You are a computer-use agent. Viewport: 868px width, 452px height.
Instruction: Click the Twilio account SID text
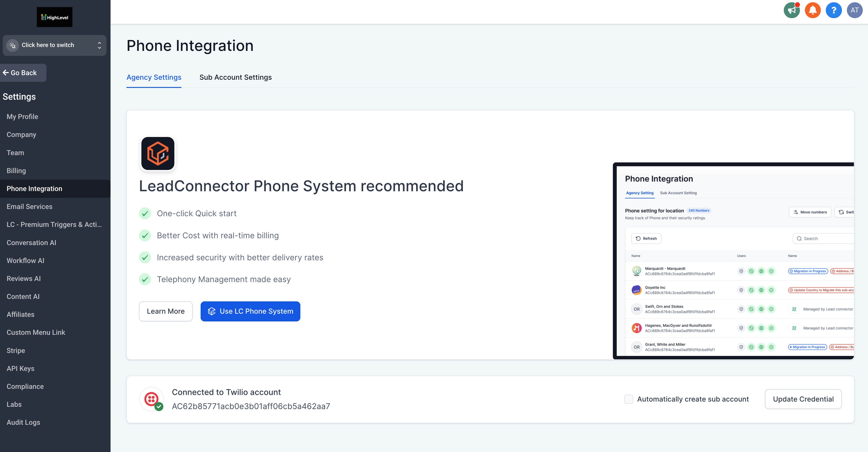click(x=251, y=406)
